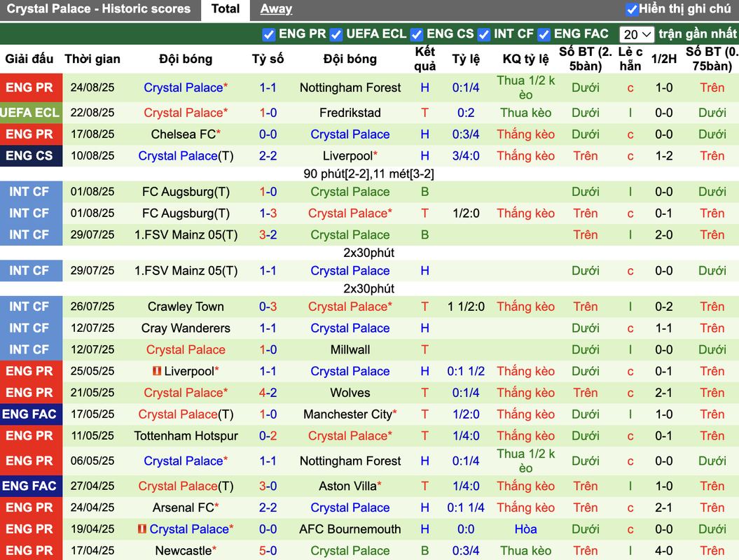Switch to the Total tab

[x=226, y=9]
